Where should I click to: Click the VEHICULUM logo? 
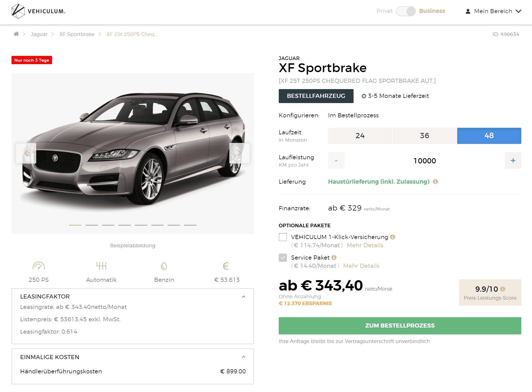tap(38, 11)
